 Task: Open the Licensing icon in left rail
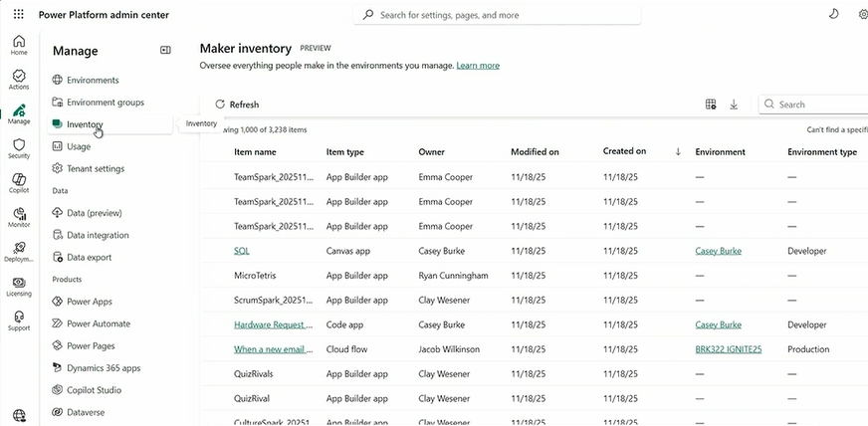click(19, 287)
